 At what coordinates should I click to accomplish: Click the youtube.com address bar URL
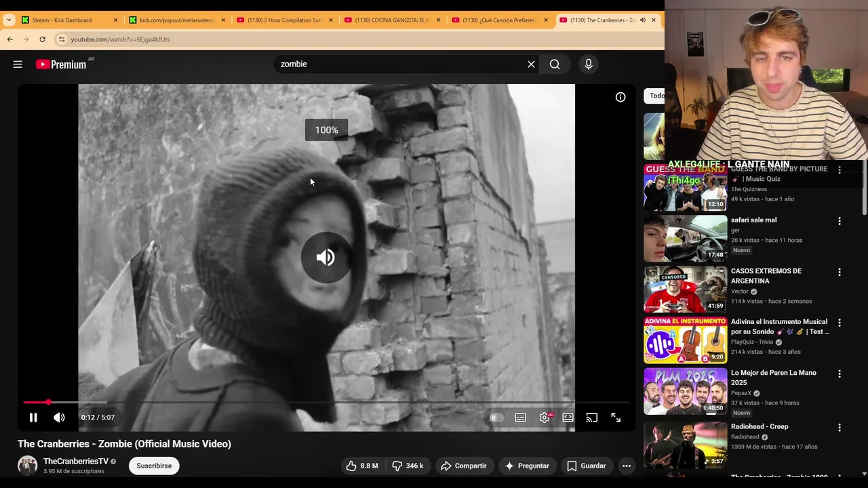click(120, 39)
